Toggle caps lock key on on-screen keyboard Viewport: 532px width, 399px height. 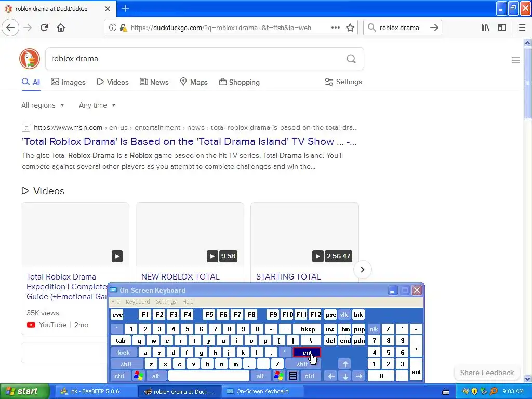point(124,353)
